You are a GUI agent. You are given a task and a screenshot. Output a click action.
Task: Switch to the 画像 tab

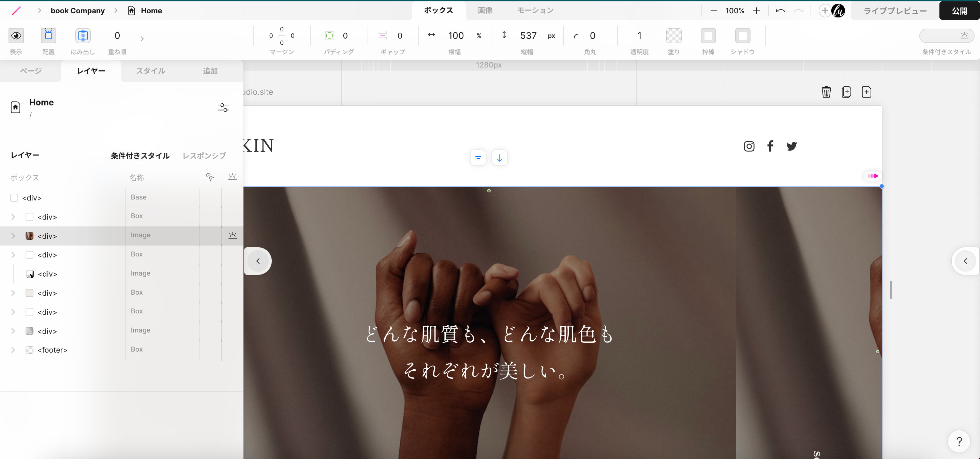click(485, 11)
